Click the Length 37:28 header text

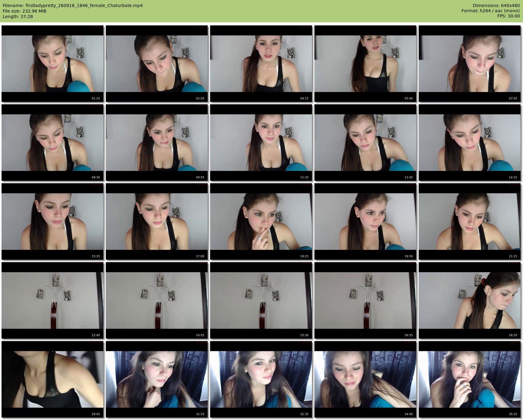tap(18, 17)
